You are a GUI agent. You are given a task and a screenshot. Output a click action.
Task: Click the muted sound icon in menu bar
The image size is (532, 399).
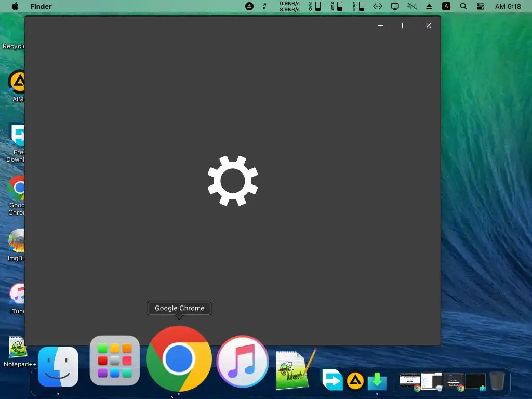[412, 6]
